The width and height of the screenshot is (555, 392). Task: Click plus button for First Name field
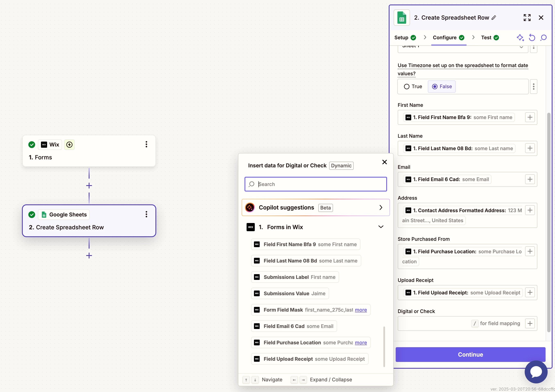[x=530, y=117]
